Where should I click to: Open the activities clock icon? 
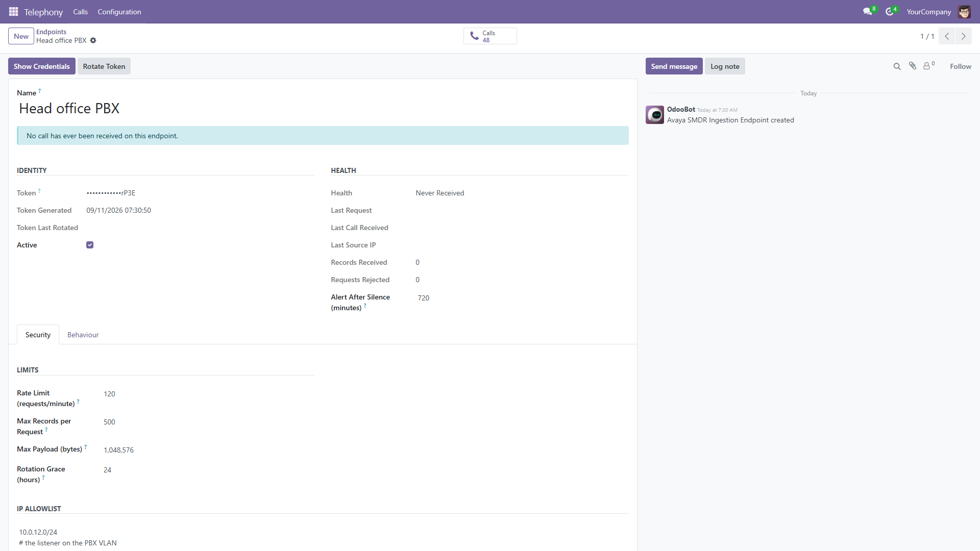(889, 11)
